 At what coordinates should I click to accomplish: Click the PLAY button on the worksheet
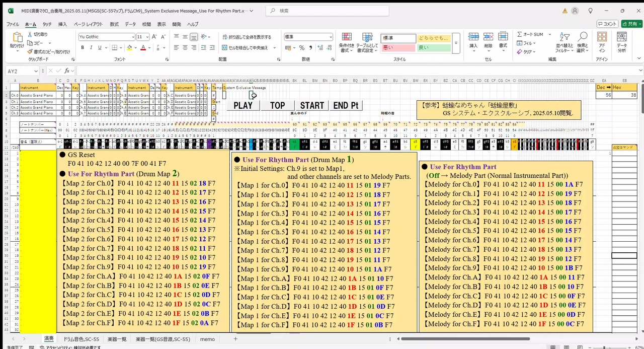(243, 105)
